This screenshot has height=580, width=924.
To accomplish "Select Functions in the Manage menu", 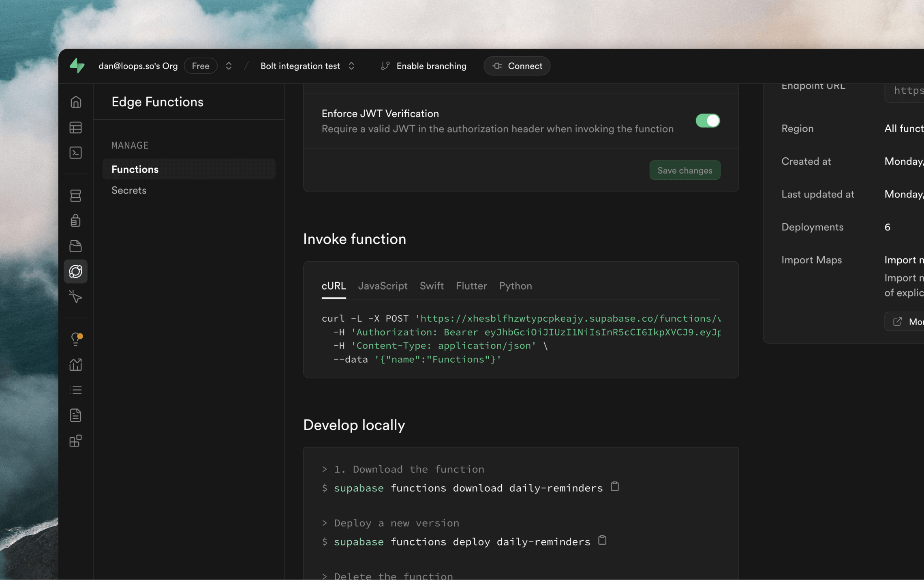I will [x=189, y=169].
